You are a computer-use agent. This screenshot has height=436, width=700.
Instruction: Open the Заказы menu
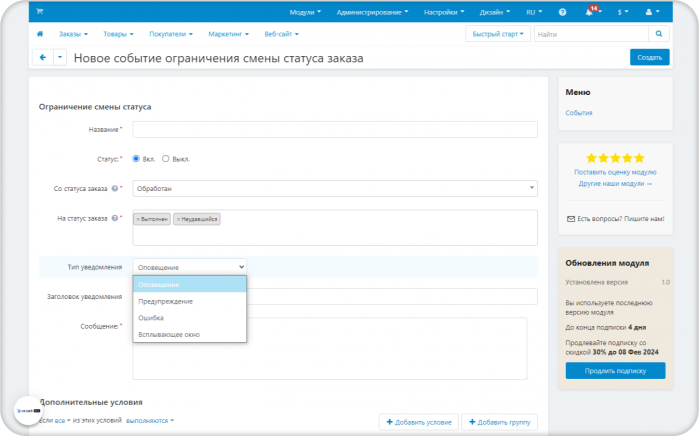click(73, 34)
